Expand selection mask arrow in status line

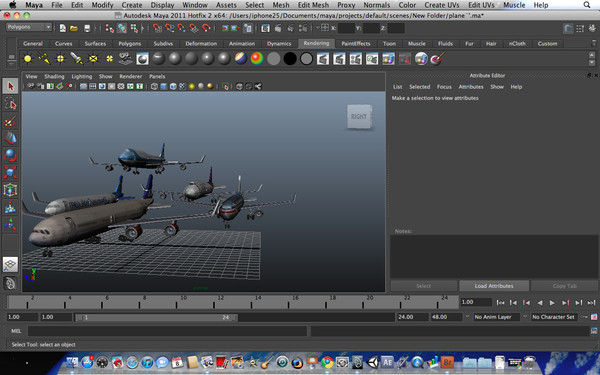[143, 28]
